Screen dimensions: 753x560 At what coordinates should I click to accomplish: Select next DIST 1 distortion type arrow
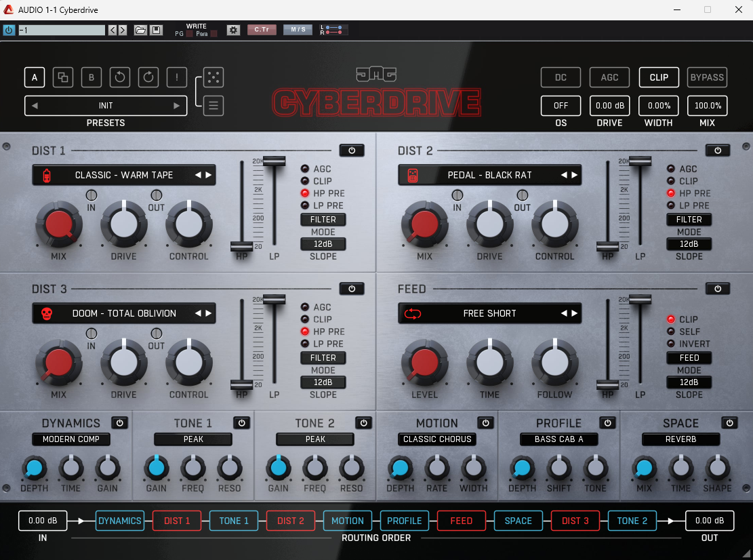(209, 176)
